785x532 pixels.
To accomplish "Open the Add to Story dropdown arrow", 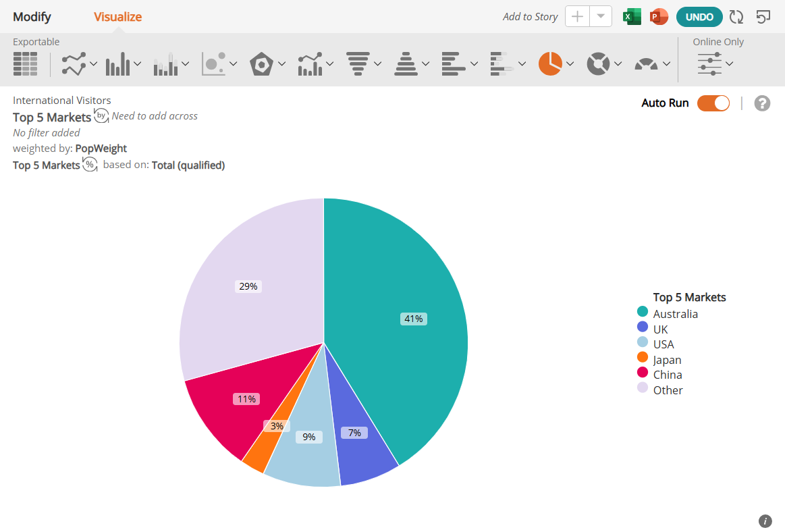I will 601,16.
